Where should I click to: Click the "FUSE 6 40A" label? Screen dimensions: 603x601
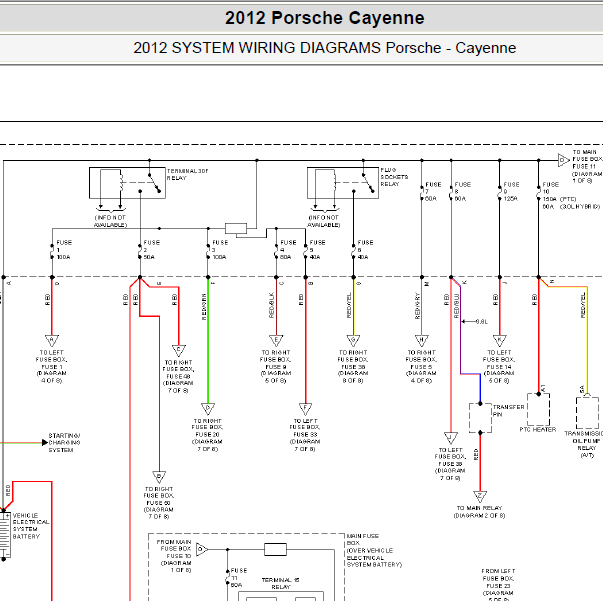coord(365,250)
